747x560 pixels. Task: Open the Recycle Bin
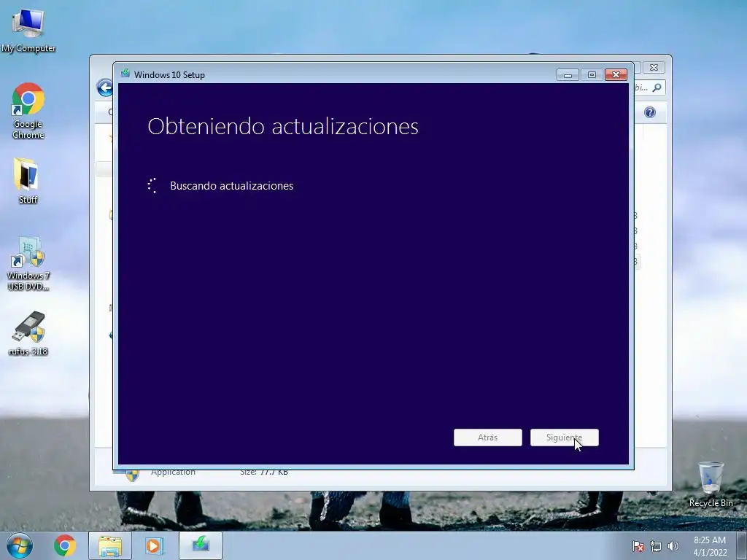pyautogui.click(x=711, y=484)
